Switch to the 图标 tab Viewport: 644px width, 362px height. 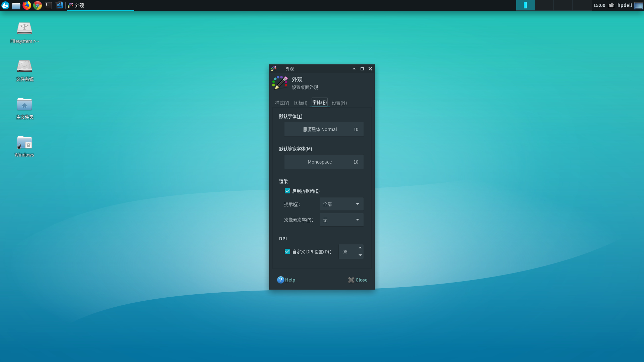pos(301,103)
